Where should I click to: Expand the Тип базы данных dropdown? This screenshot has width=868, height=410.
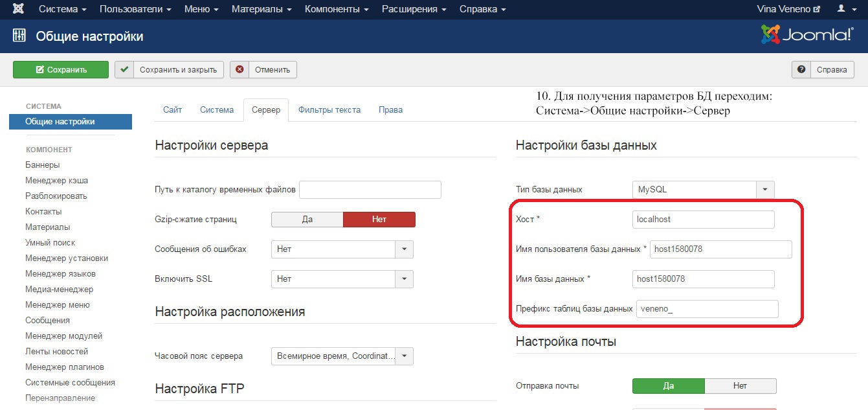(704, 190)
